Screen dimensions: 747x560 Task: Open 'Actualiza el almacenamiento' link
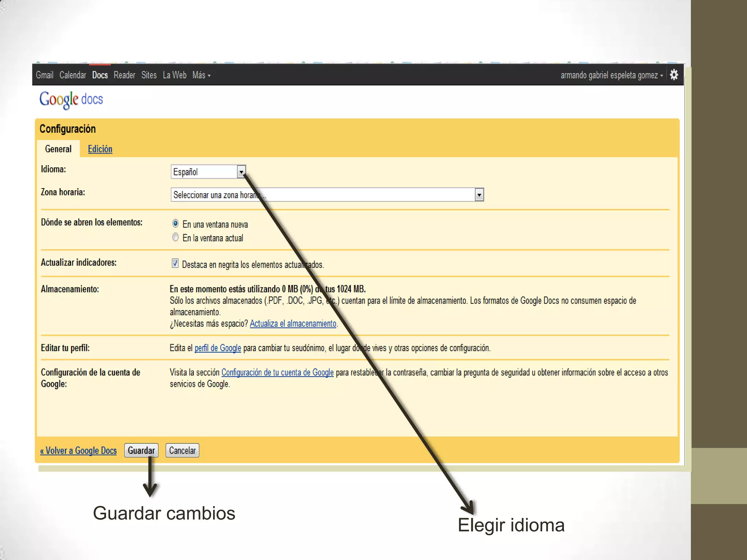pos(293,323)
